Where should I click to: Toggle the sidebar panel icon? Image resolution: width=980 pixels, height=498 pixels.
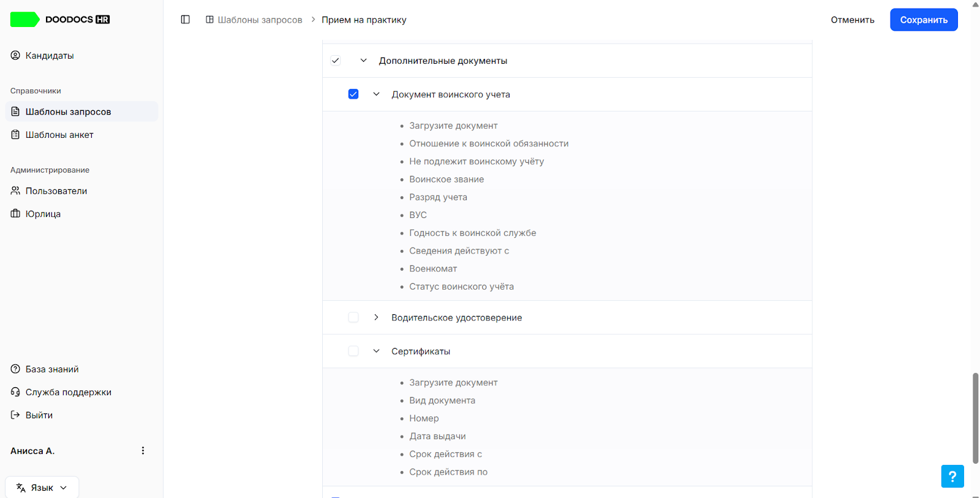pos(186,20)
